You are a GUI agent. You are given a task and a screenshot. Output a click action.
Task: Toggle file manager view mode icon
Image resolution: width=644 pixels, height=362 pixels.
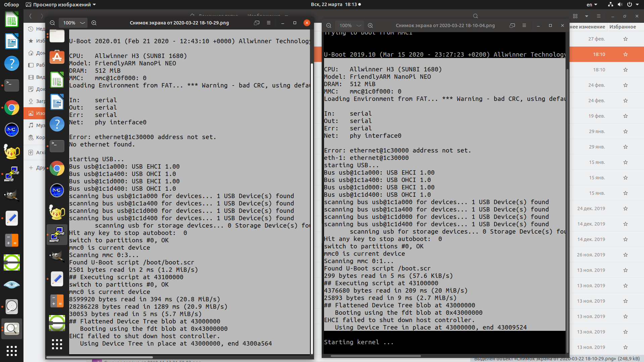coord(575,16)
